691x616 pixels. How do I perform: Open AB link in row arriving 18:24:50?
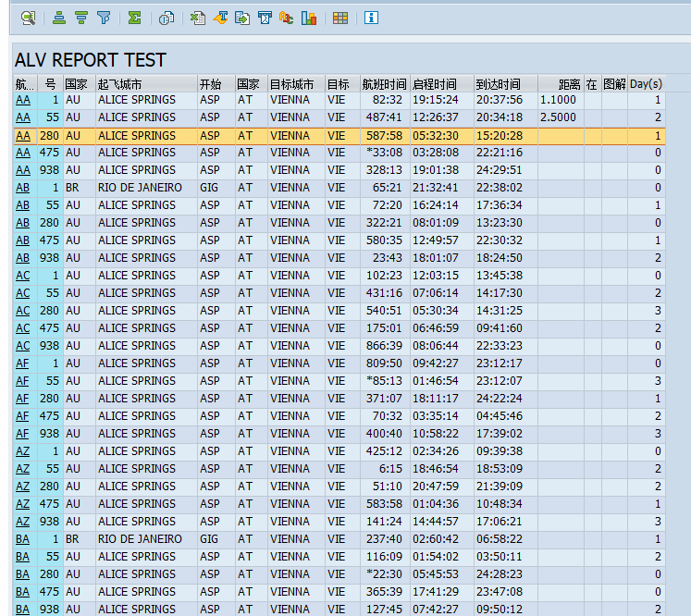[x=22, y=258]
